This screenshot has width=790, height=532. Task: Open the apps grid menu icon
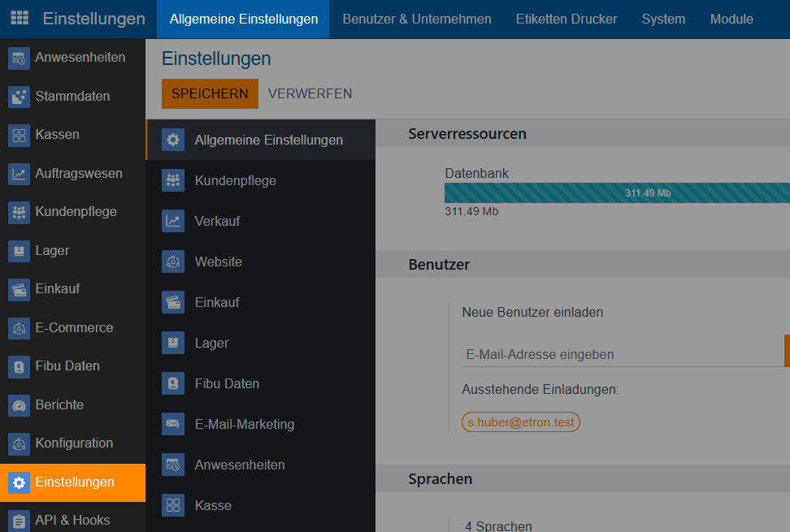[20, 19]
